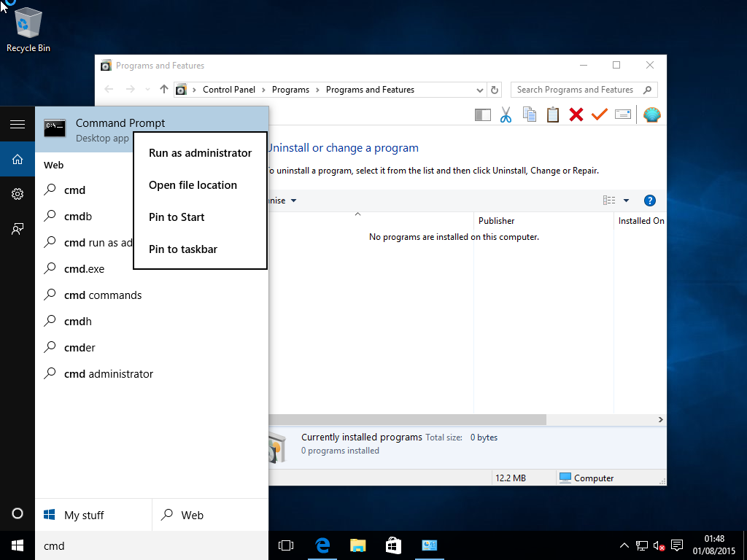747x560 pixels.
Task: Click the Control Panel taskbar icon
Action: (x=429, y=545)
